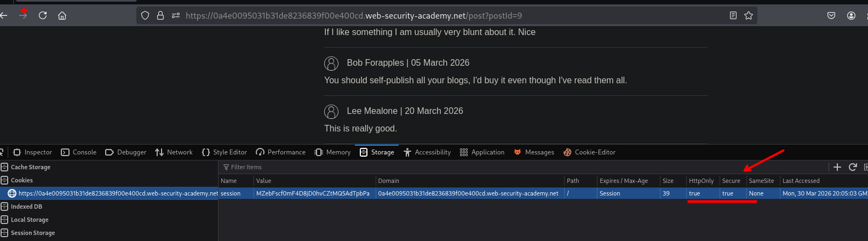Toggle reader view in the address bar

733,15
